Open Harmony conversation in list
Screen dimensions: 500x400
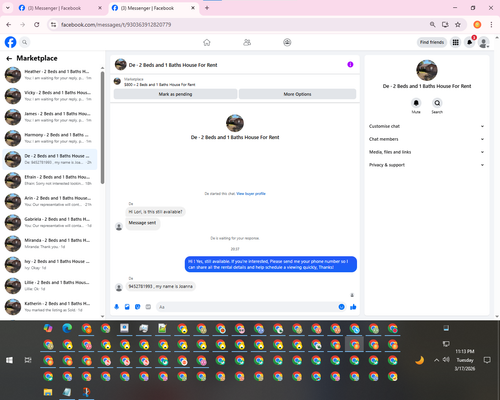click(x=50, y=138)
